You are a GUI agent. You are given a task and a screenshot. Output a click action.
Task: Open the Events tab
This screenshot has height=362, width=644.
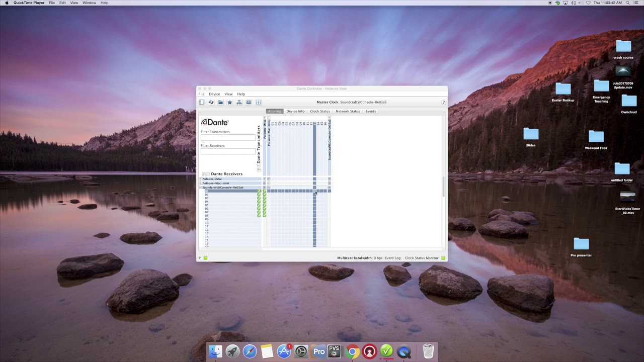(371, 111)
